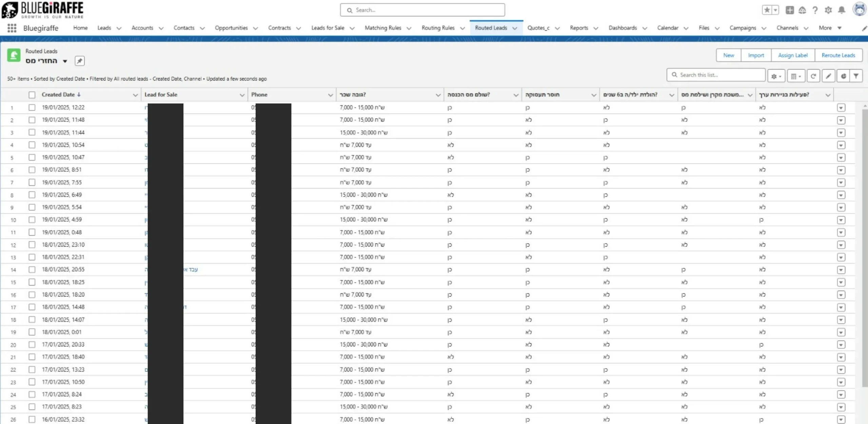Click the Assign Label button

click(x=793, y=55)
